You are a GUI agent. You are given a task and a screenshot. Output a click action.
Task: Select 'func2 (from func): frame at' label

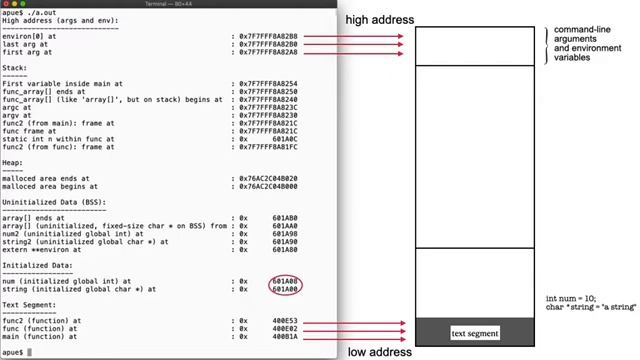(x=58, y=147)
